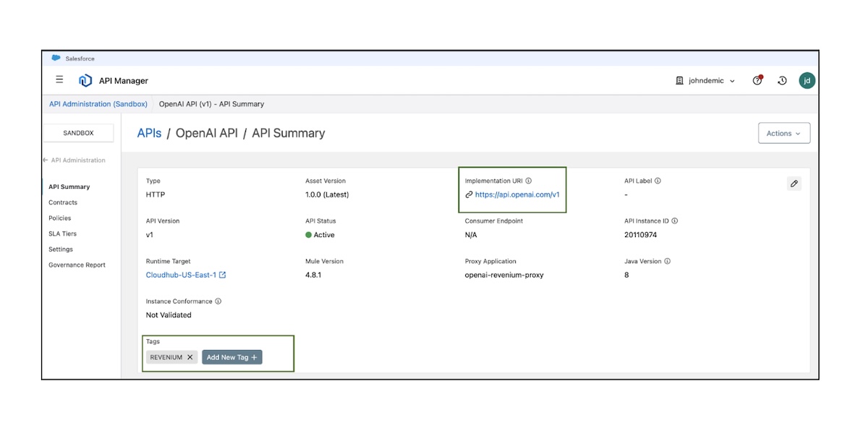Image resolution: width=868 pixels, height=433 pixels.
Task: Open the jd user avatar menu
Action: [x=807, y=80]
